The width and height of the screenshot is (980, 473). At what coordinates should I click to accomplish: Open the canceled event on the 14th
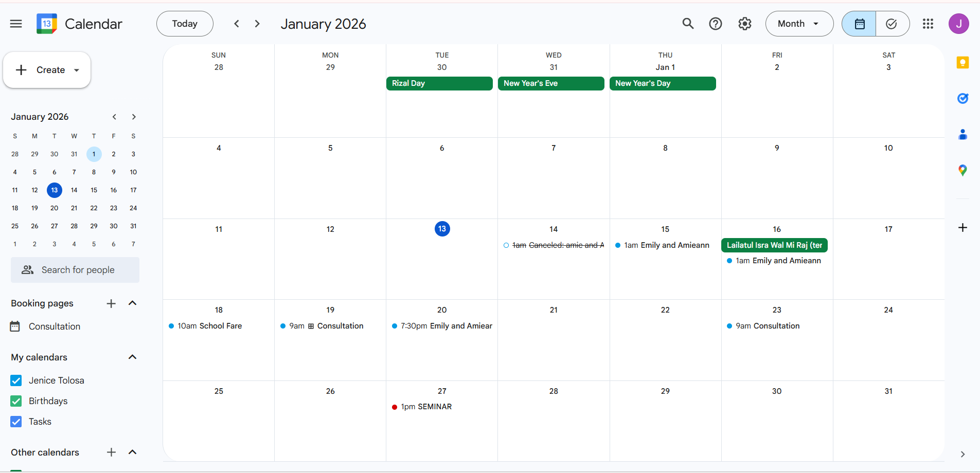pyautogui.click(x=554, y=245)
